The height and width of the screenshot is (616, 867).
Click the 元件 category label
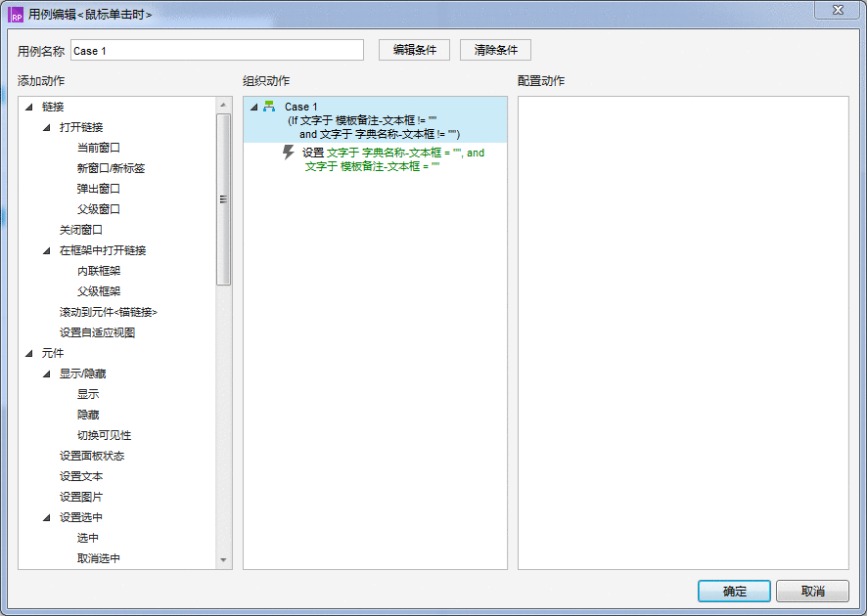(x=53, y=353)
